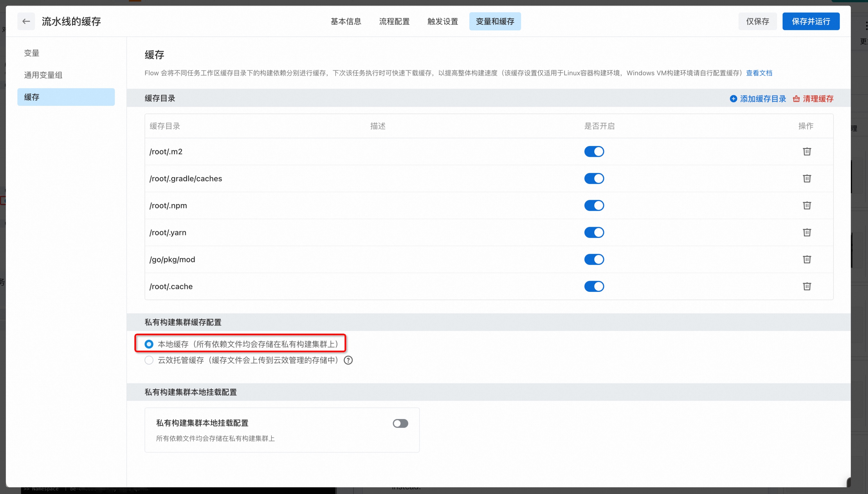The height and width of the screenshot is (494, 868).
Task: Toggle cache switch for /go/pkg/mod
Action: point(594,259)
